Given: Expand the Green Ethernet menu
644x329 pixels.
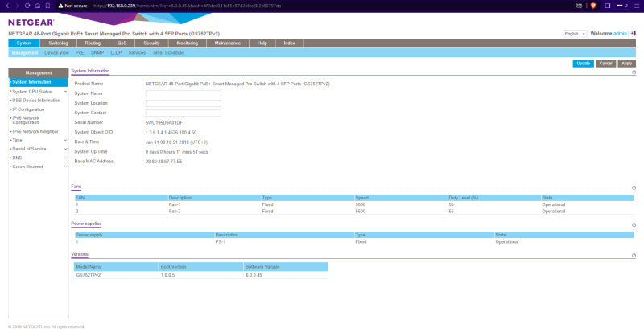Looking at the screenshot, I should pos(66,167).
